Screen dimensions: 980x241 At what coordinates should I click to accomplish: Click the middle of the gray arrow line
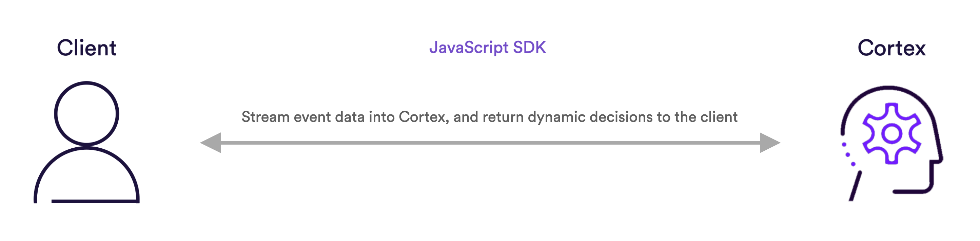490,143
